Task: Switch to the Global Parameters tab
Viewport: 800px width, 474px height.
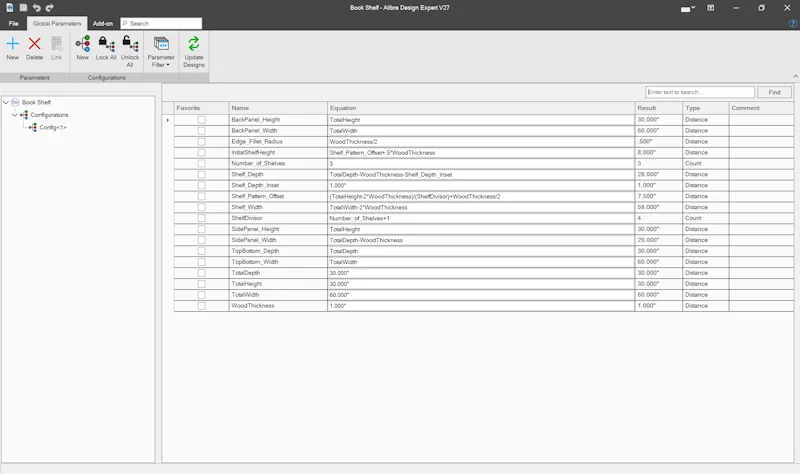Action: pos(57,23)
